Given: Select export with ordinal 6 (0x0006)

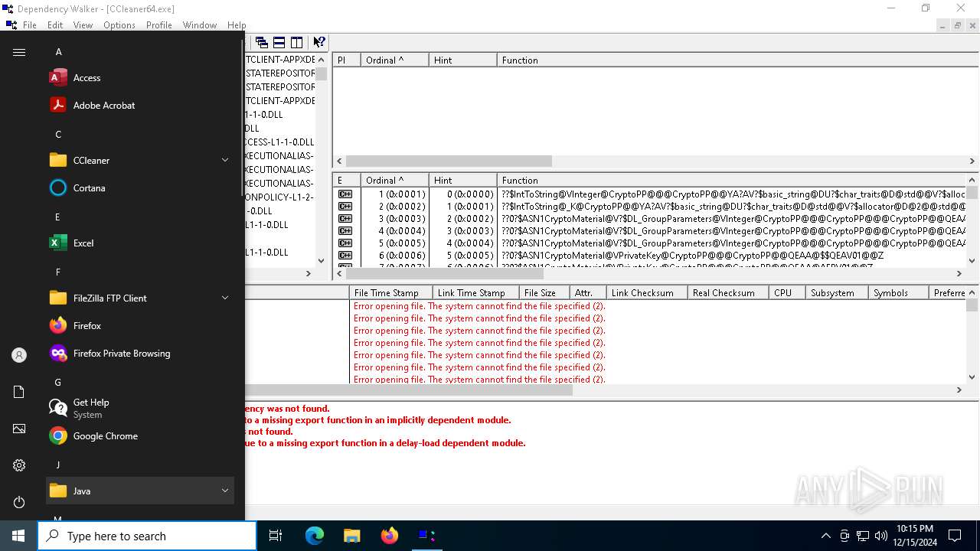Looking at the screenshot, I should (651, 255).
